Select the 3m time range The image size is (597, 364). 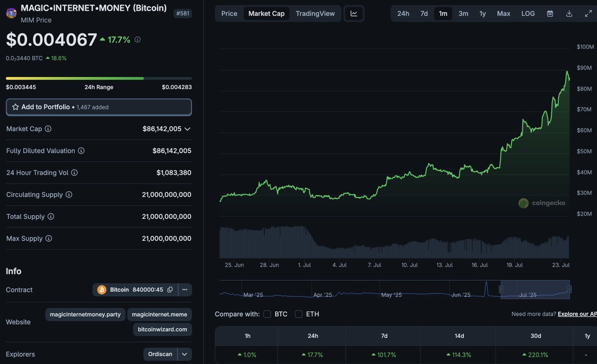click(x=464, y=14)
